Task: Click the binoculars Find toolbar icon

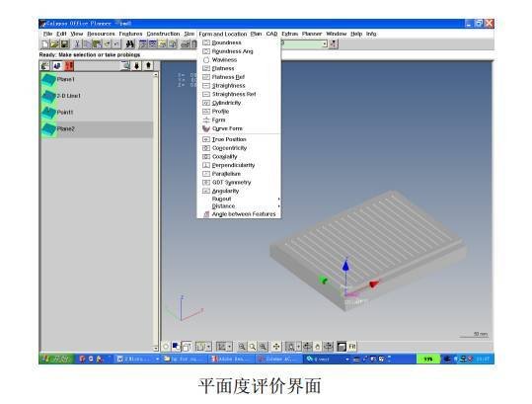Action: click(x=130, y=44)
